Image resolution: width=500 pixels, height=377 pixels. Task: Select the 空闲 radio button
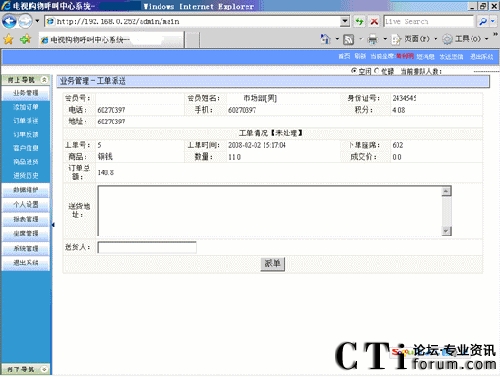pyautogui.click(x=354, y=71)
